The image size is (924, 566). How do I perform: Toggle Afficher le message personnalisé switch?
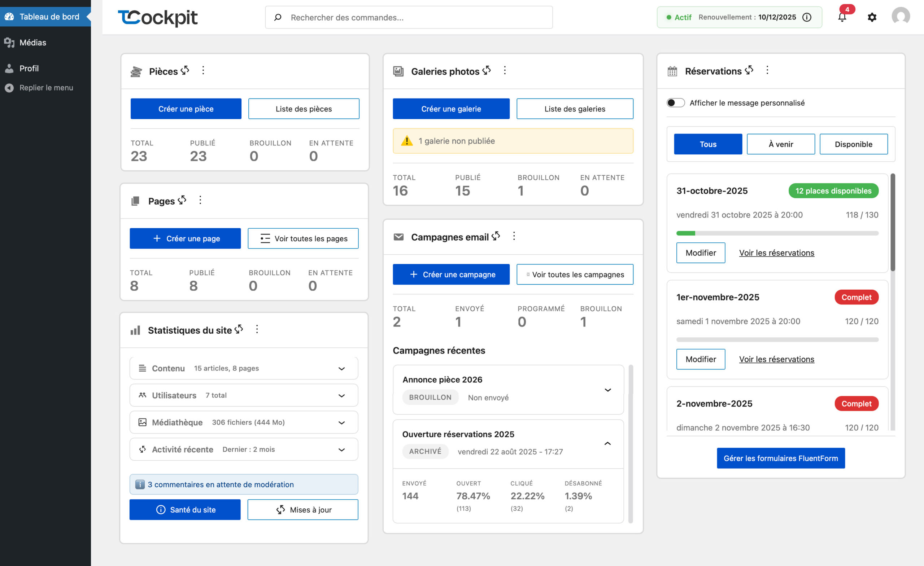point(675,103)
